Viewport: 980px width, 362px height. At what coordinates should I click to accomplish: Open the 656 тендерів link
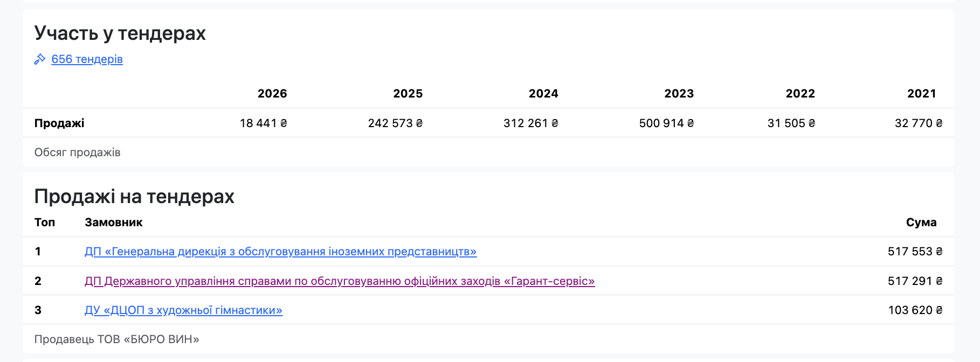87,59
